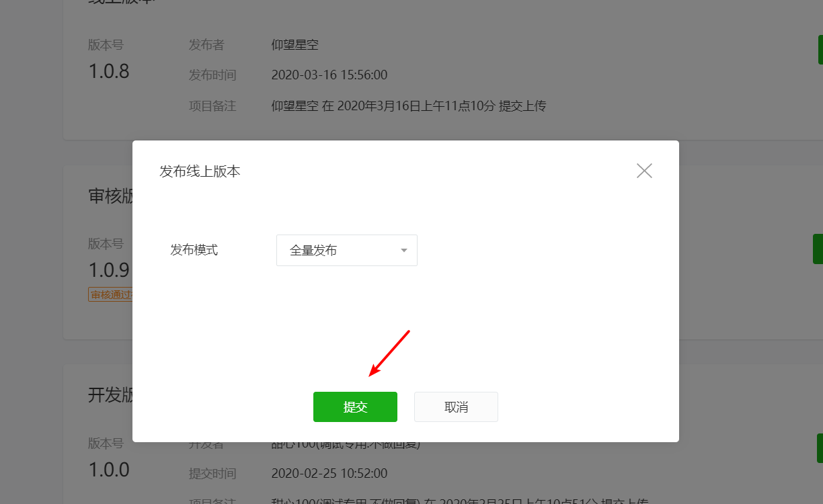
Task: Click the 发布模式 field label
Action: 194,250
